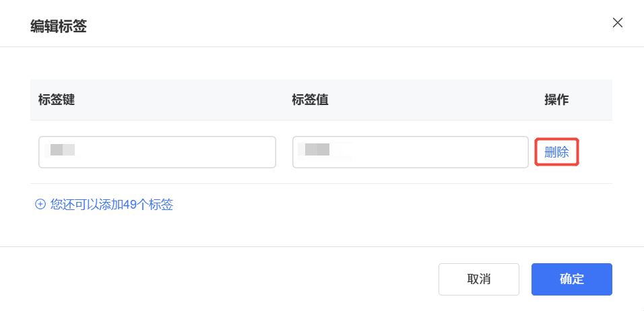The image size is (644, 311).
Task: Click the 标签键 column header
Action: [57, 100]
